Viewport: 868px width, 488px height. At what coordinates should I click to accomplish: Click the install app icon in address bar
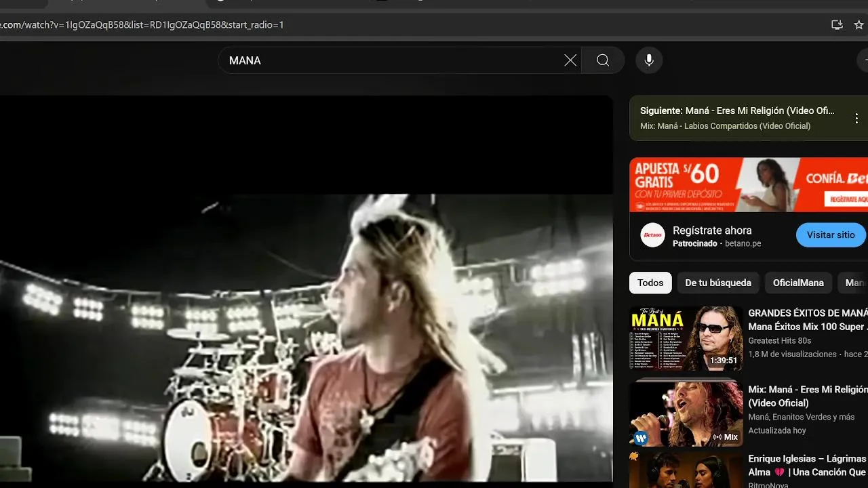pos(837,25)
